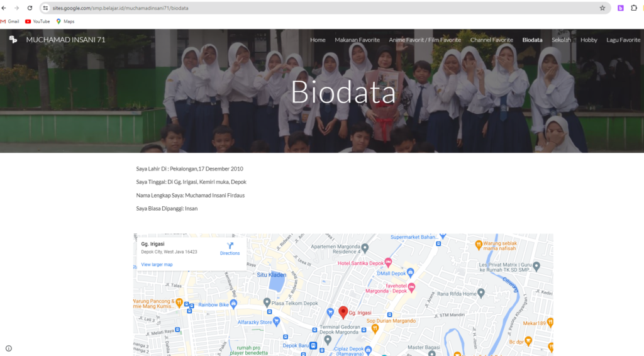Click View larger map link
The width and height of the screenshot is (644, 356).
(157, 265)
